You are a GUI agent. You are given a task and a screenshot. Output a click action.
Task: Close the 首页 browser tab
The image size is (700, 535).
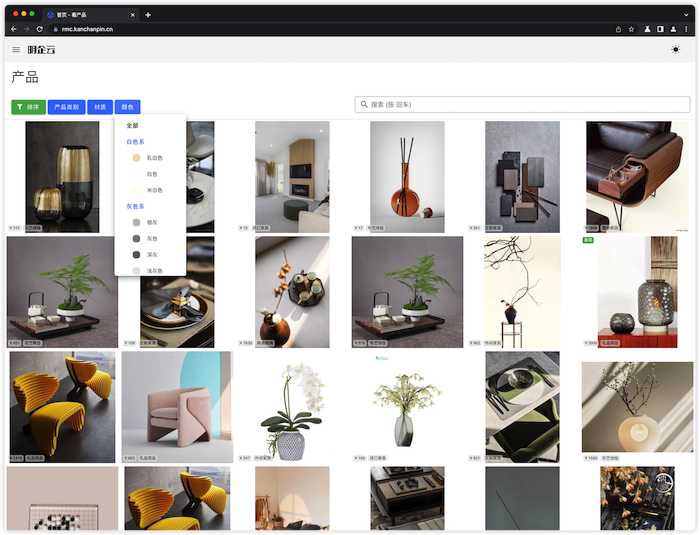[133, 15]
